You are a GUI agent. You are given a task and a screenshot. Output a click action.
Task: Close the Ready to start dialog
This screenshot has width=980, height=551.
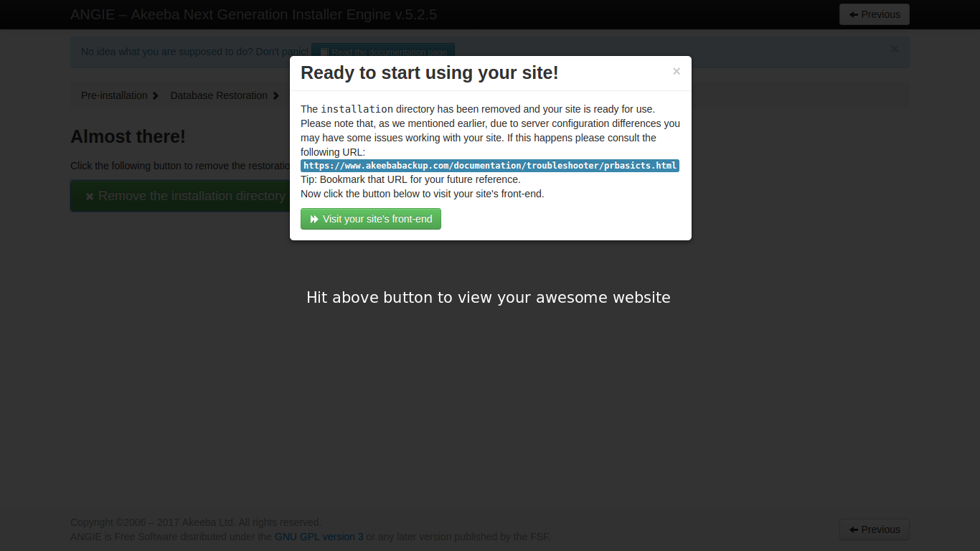point(677,71)
